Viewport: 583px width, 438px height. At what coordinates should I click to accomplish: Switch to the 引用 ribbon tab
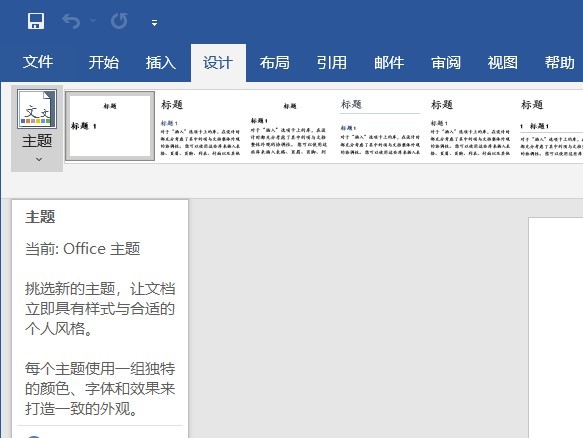pos(332,62)
